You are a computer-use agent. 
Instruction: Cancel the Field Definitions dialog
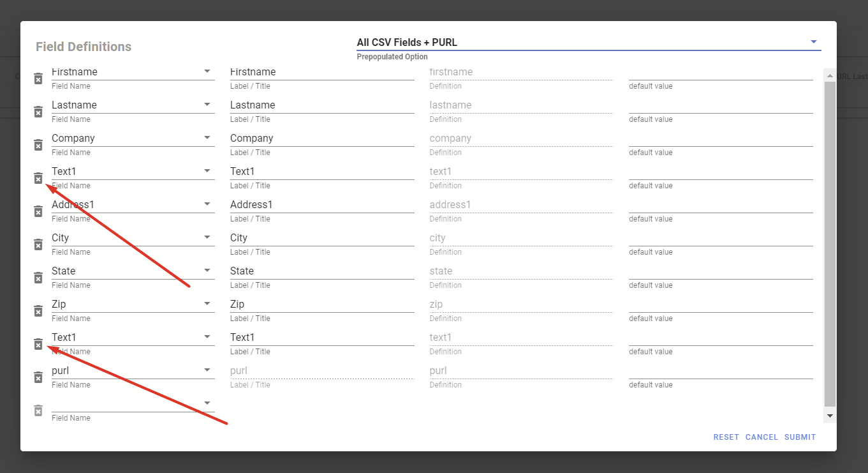point(761,437)
